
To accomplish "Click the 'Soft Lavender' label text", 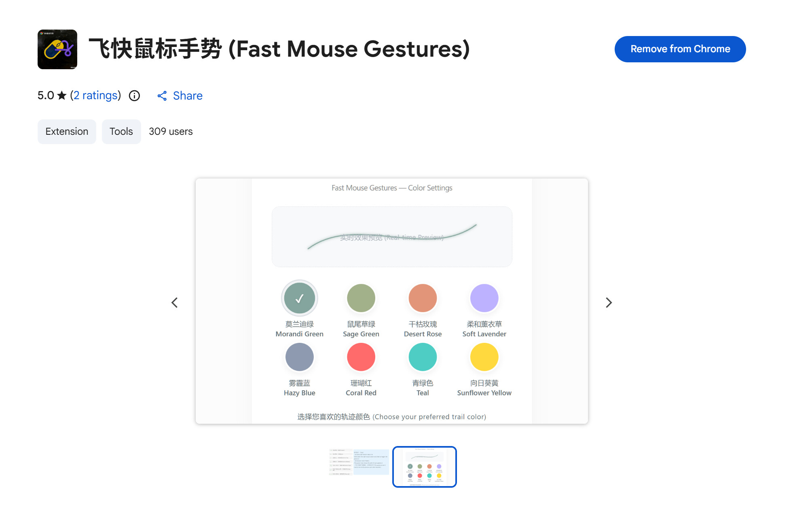I will (484, 334).
